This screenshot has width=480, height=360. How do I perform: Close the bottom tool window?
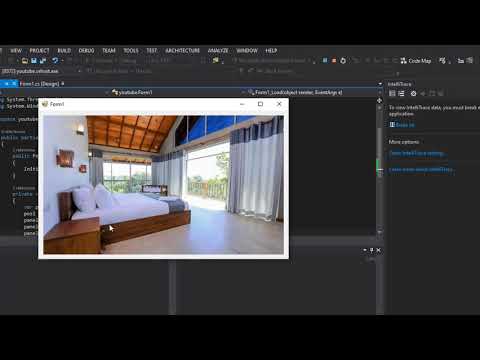click(x=378, y=250)
